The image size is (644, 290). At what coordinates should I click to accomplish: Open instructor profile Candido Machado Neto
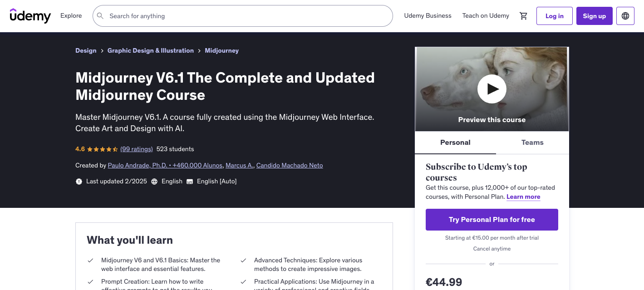pyautogui.click(x=290, y=165)
